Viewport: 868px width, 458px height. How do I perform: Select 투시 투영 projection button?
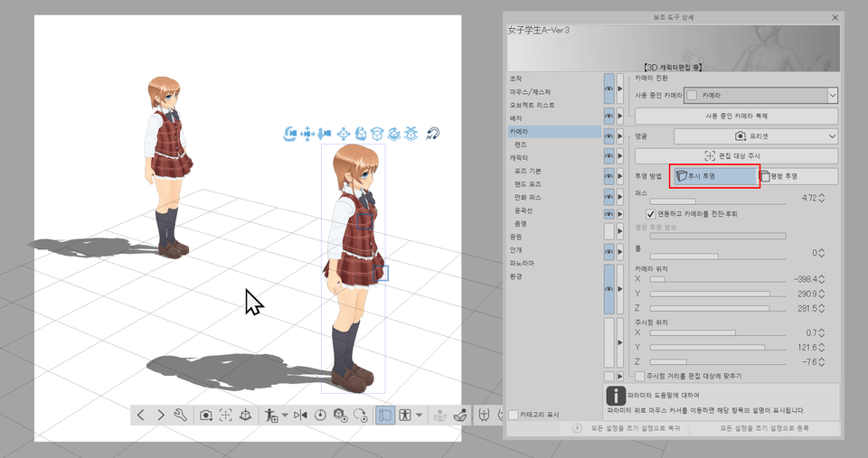coord(714,176)
